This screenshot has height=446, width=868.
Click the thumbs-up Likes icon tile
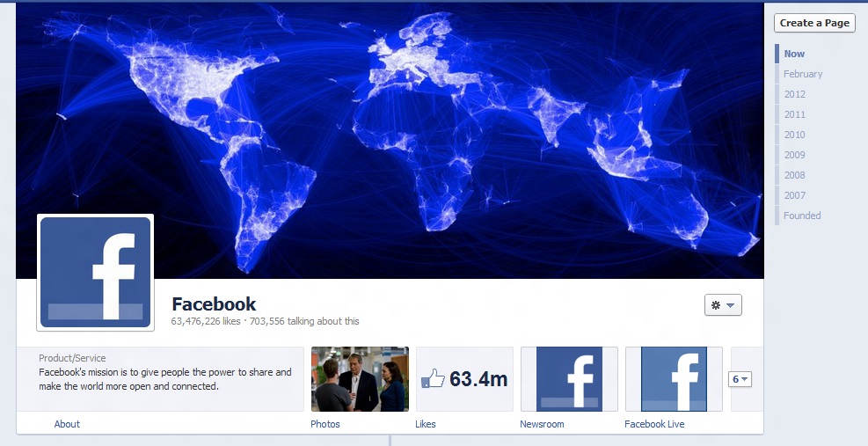(464, 379)
